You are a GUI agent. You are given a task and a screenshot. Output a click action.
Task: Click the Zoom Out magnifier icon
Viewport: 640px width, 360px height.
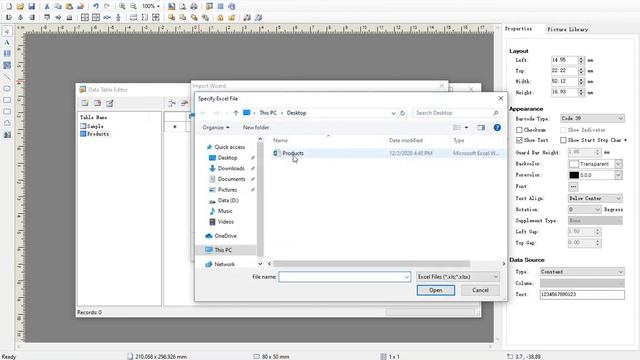[x=133, y=7]
